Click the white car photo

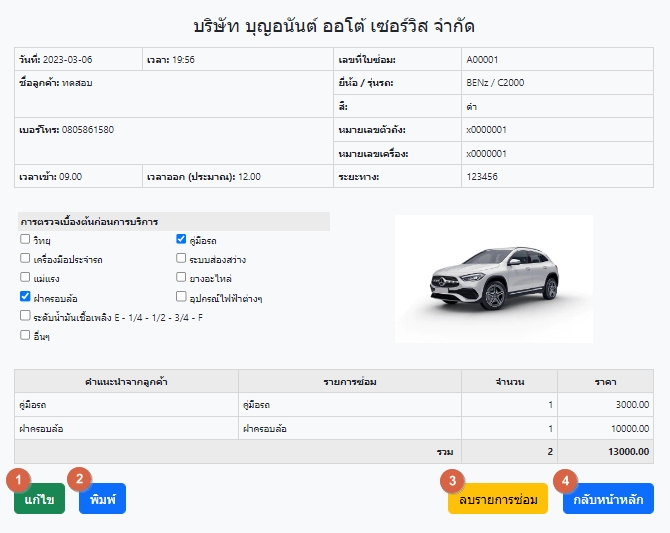(x=493, y=278)
